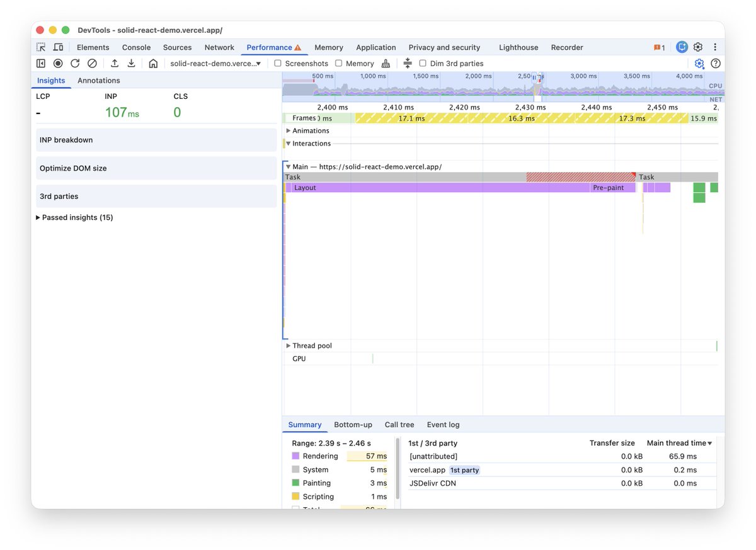This screenshot has height=550, width=756.
Task: Select the 17.3 ms frame
Action: tap(631, 118)
